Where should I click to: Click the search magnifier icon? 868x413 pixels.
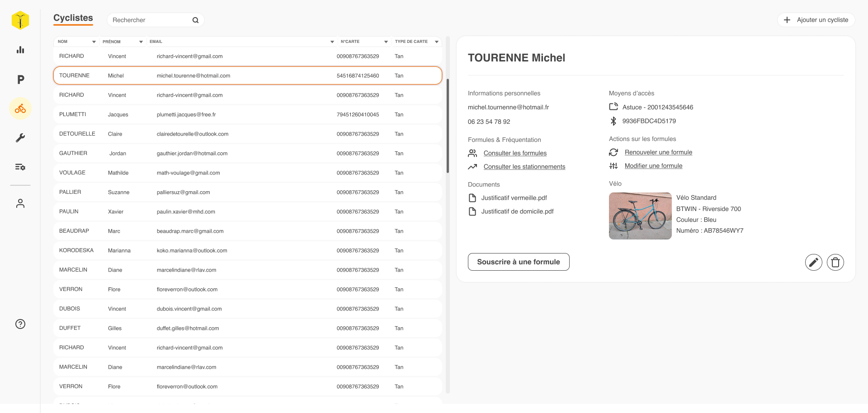click(x=195, y=20)
